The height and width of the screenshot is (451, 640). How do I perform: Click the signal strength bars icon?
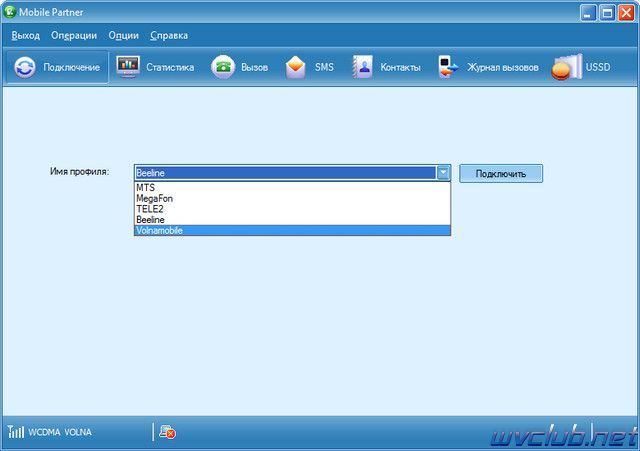pyautogui.click(x=16, y=431)
